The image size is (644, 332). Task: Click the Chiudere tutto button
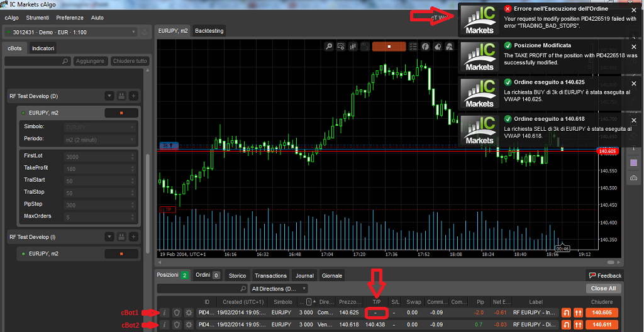point(130,61)
